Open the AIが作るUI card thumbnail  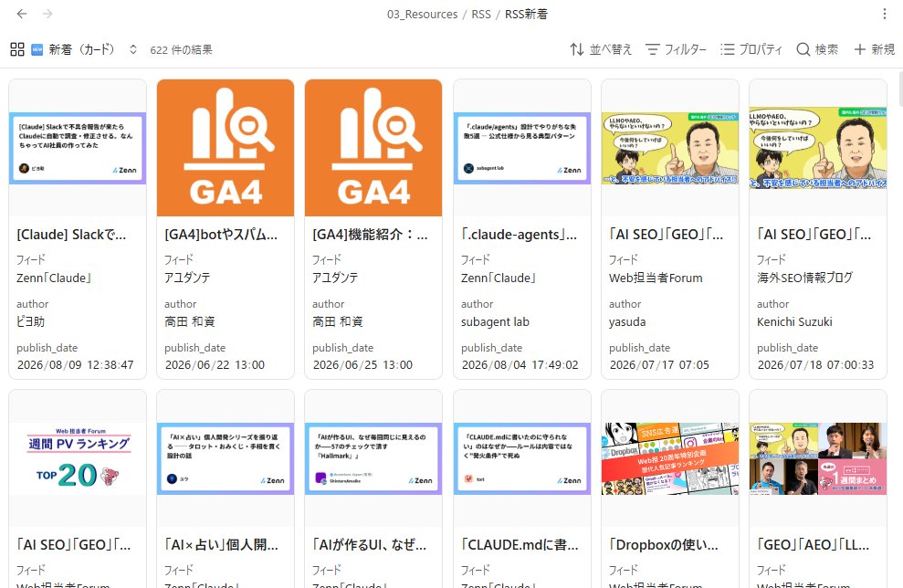pyautogui.click(x=373, y=458)
